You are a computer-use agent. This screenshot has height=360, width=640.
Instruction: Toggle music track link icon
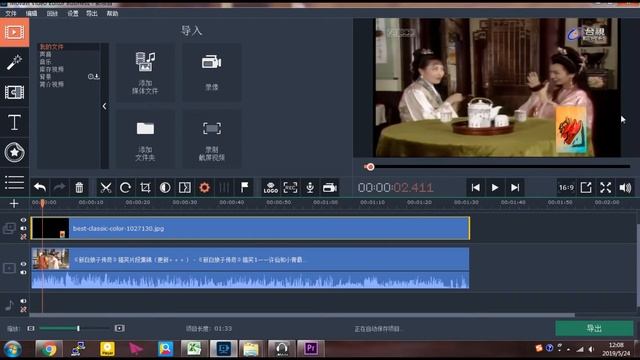(x=23, y=309)
